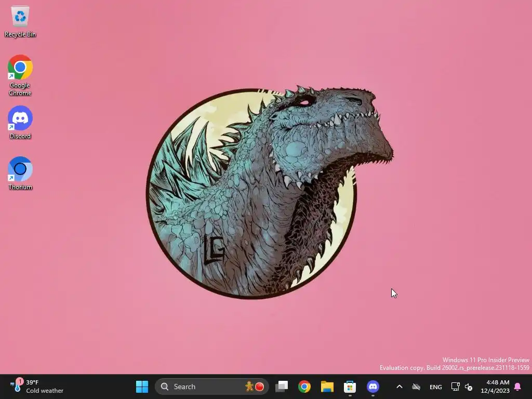Select the Google Chrome desktop shortcut
This screenshot has height=399, width=532.
tap(20, 75)
